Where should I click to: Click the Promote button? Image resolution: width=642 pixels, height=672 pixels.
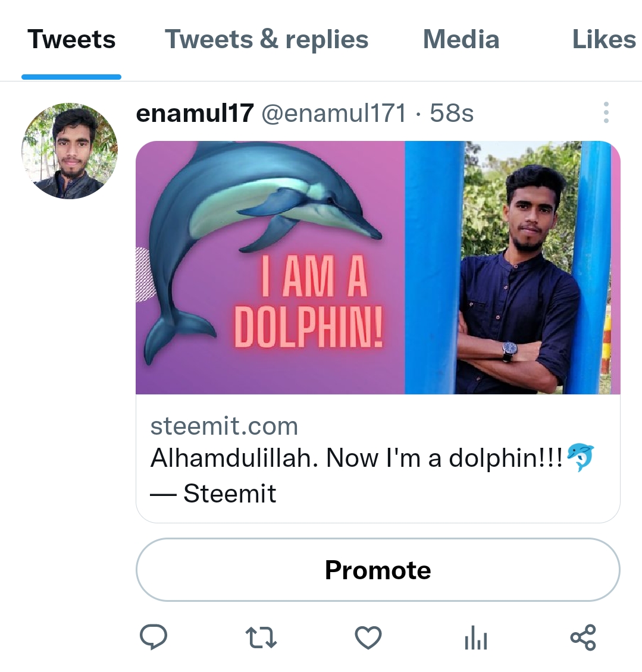tap(378, 570)
